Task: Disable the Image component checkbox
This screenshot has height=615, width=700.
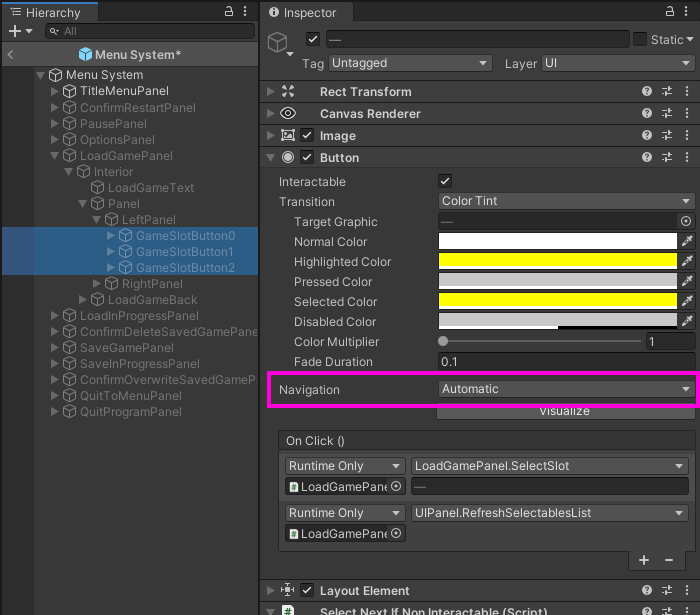Action: 307,135
